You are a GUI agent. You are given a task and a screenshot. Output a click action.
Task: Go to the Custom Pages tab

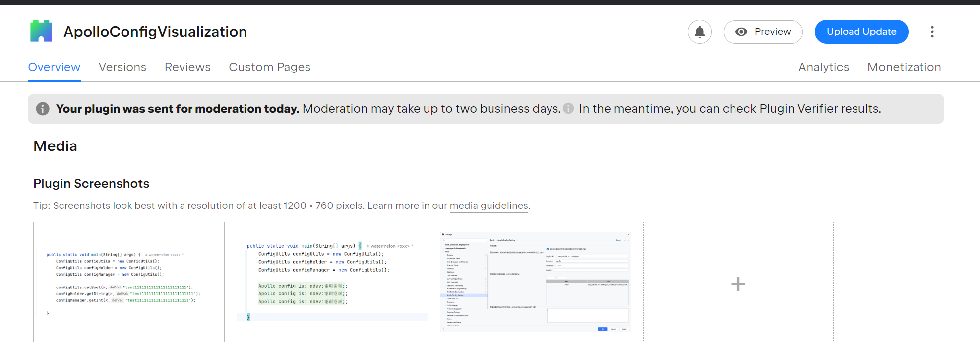(x=269, y=67)
